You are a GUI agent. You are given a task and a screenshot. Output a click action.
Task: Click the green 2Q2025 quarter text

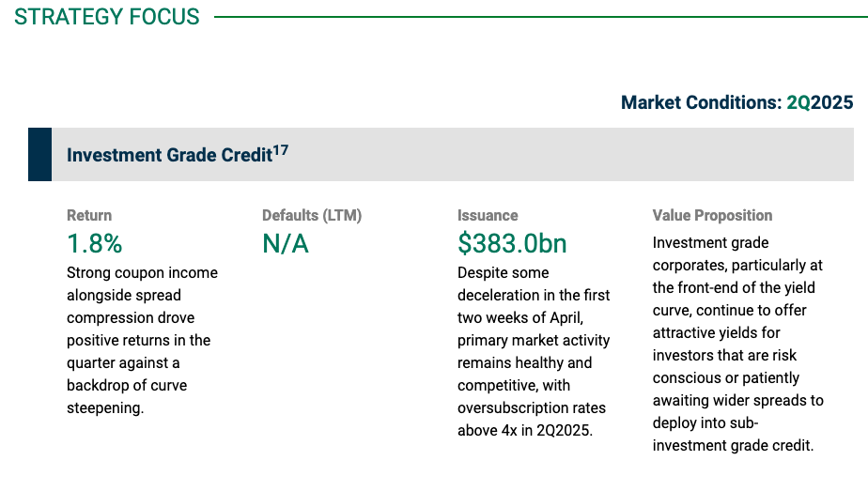(x=820, y=102)
